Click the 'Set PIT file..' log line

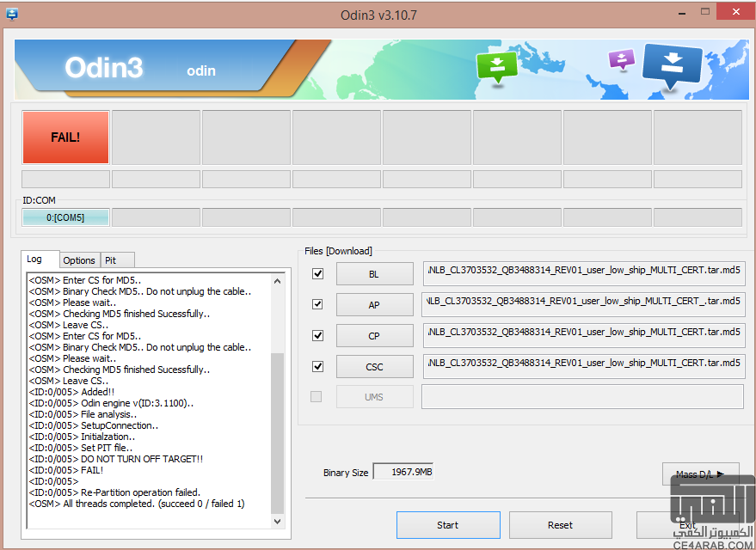pyautogui.click(x=81, y=448)
